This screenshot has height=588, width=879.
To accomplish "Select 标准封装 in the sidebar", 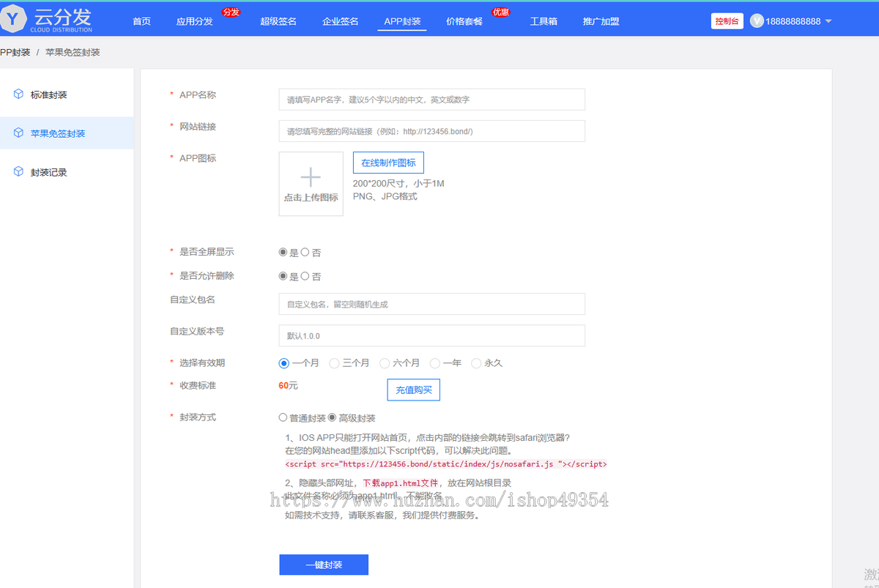I will 49,95.
